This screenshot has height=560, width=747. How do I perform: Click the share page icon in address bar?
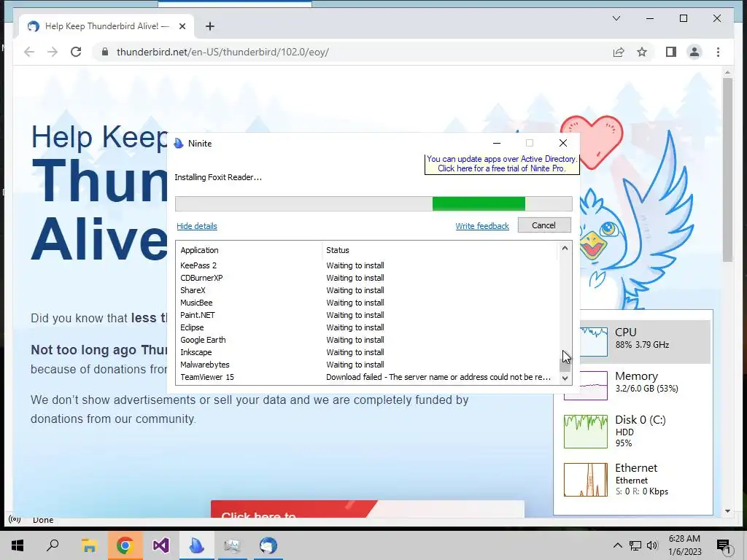pyautogui.click(x=619, y=52)
